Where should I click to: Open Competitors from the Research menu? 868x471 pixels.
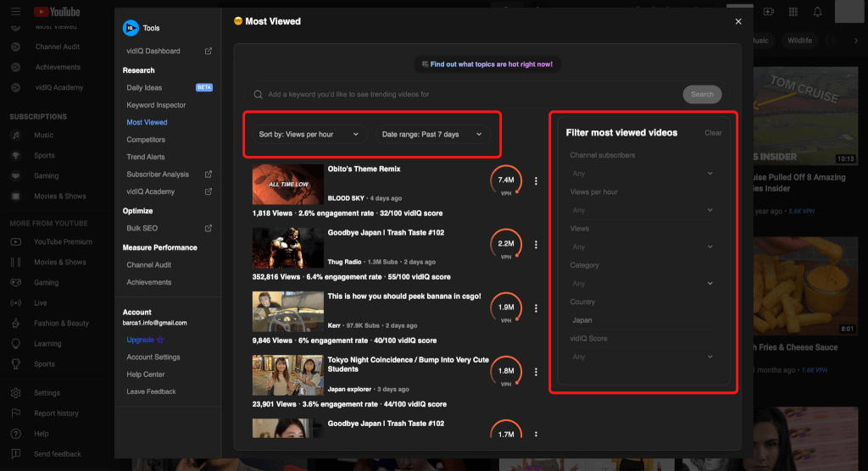click(x=146, y=140)
